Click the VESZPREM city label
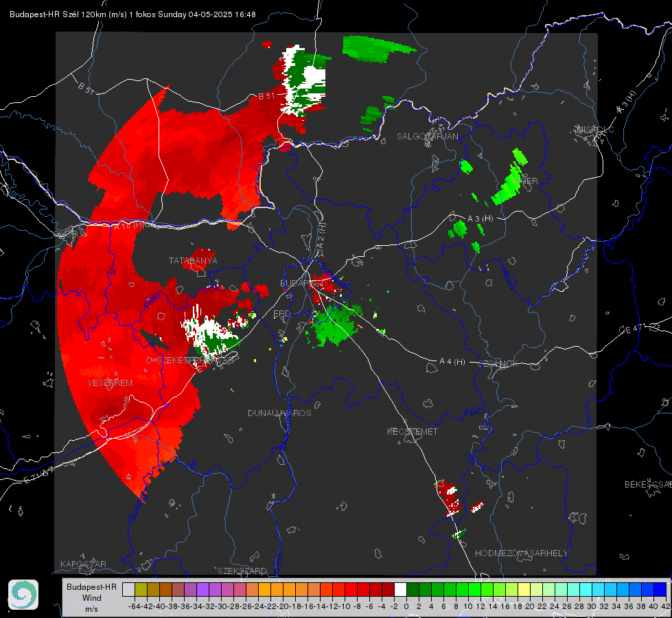The image size is (672, 618). coord(110,383)
